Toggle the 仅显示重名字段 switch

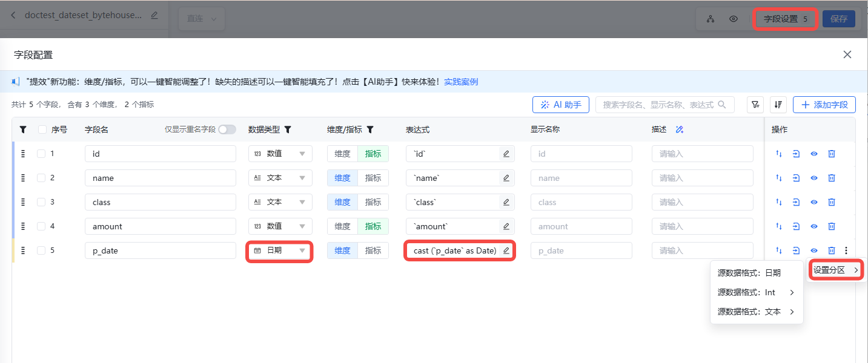pos(227,129)
